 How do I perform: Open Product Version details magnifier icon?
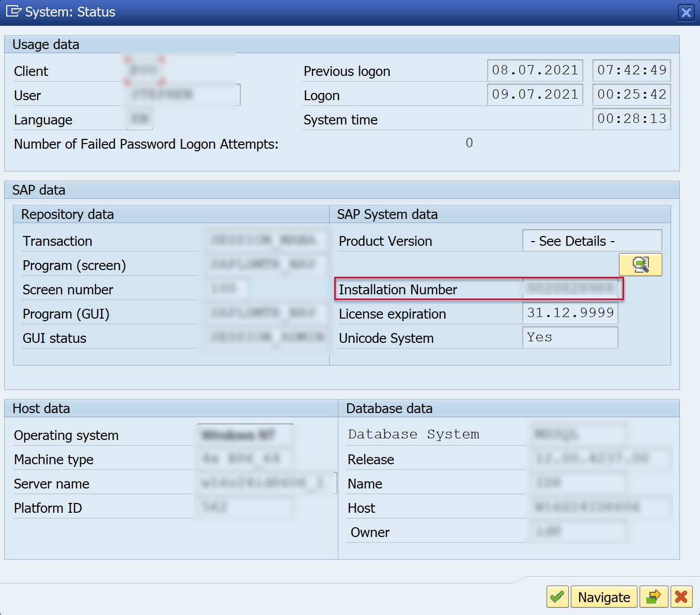[x=640, y=265]
